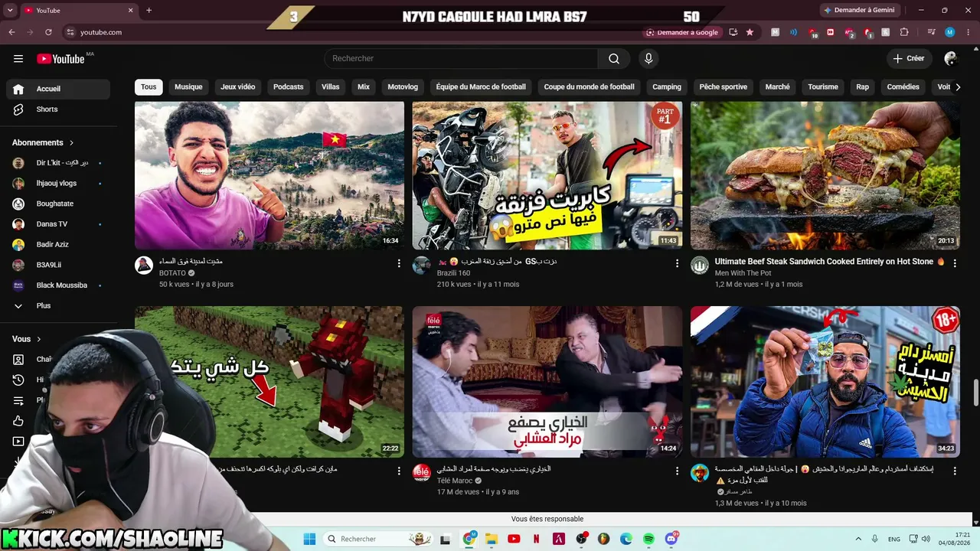
Task: Select the Pêche sportive filter chip
Action: 723,87
